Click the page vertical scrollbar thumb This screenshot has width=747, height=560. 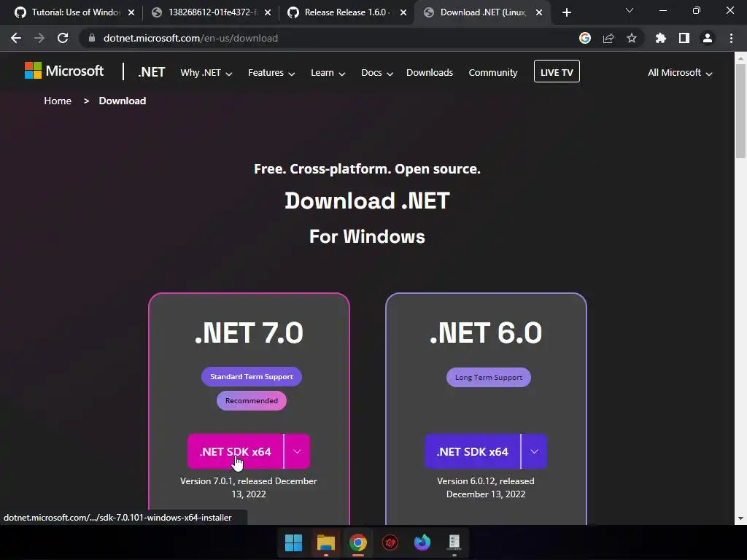pos(740,111)
